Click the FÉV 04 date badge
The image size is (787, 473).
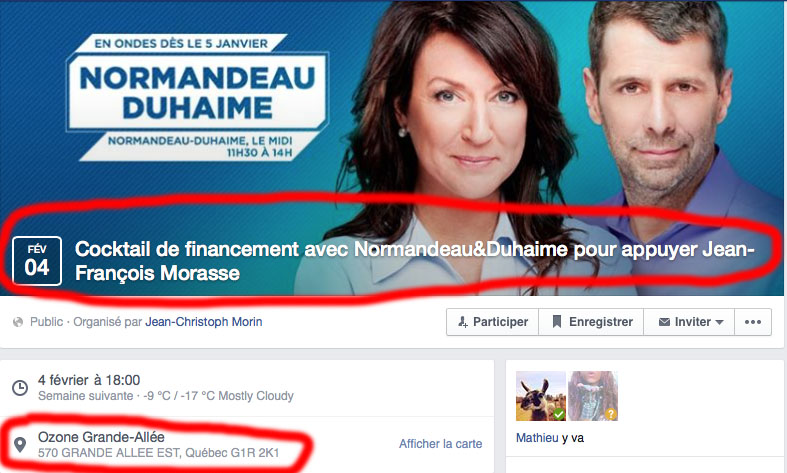tap(37, 261)
